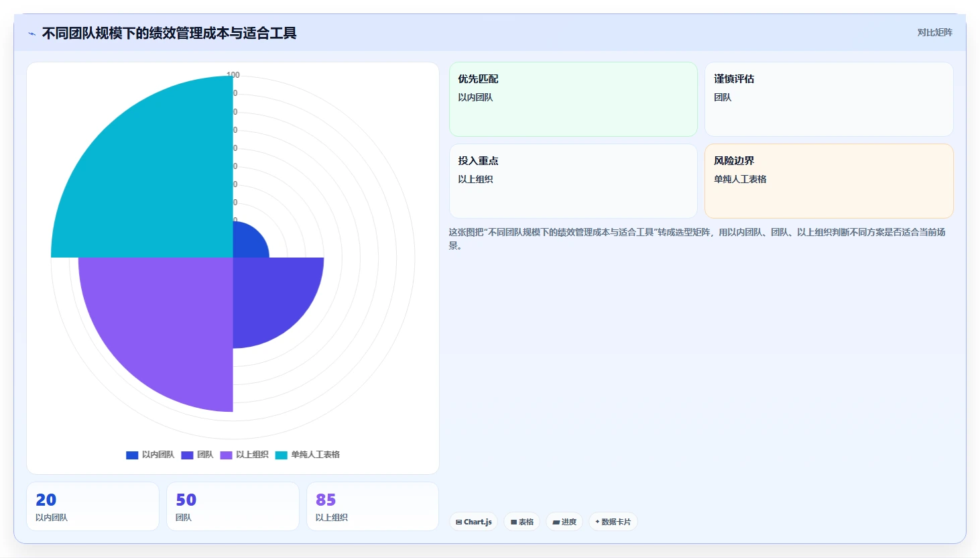This screenshot has width=980, height=558.
Task: Select the stat card showing 50
Action: [x=233, y=506]
